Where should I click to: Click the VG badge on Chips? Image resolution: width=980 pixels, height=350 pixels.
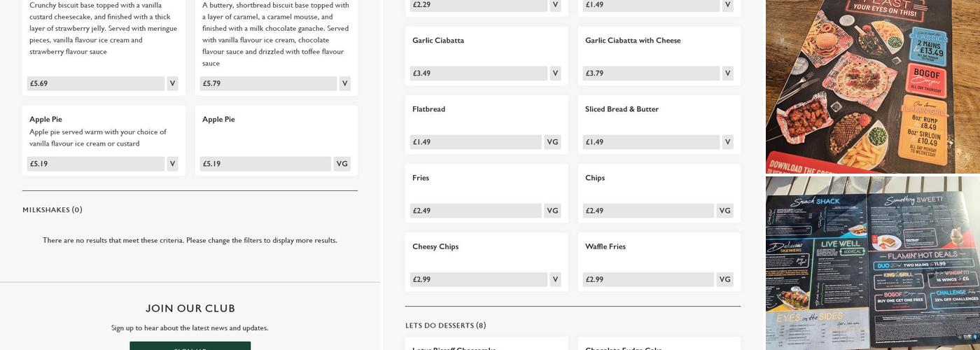coord(724,211)
